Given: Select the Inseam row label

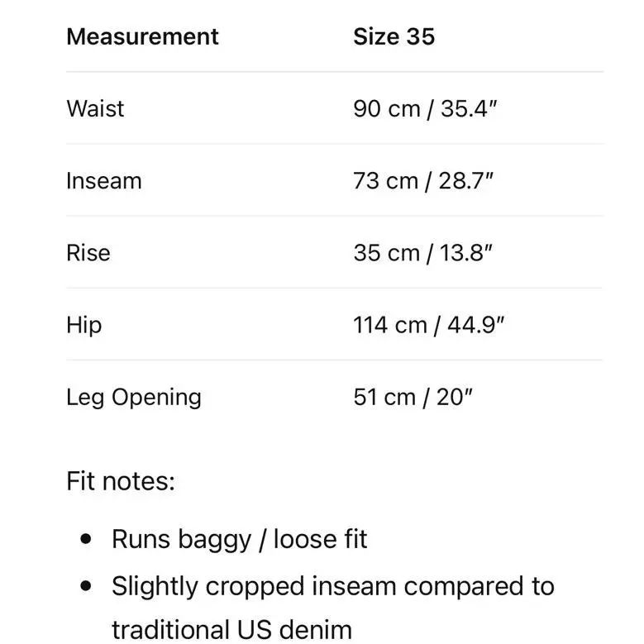Looking at the screenshot, I should point(104,181).
